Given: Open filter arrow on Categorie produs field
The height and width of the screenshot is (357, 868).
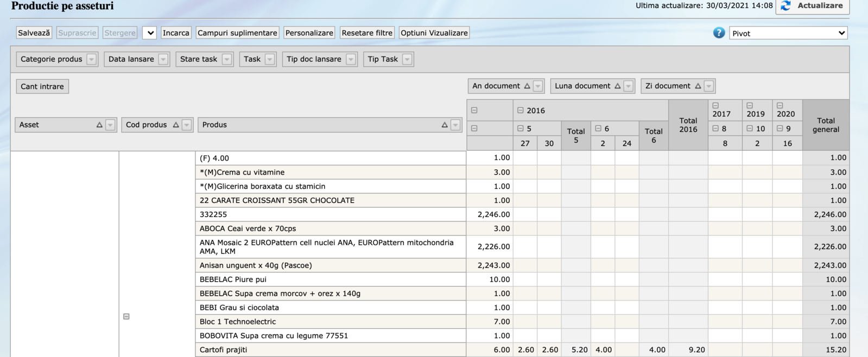Looking at the screenshot, I should pyautogui.click(x=91, y=59).
